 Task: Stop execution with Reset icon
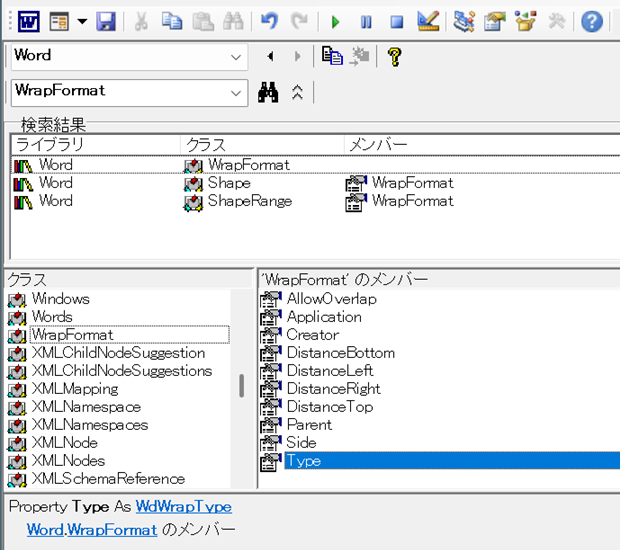397,22
